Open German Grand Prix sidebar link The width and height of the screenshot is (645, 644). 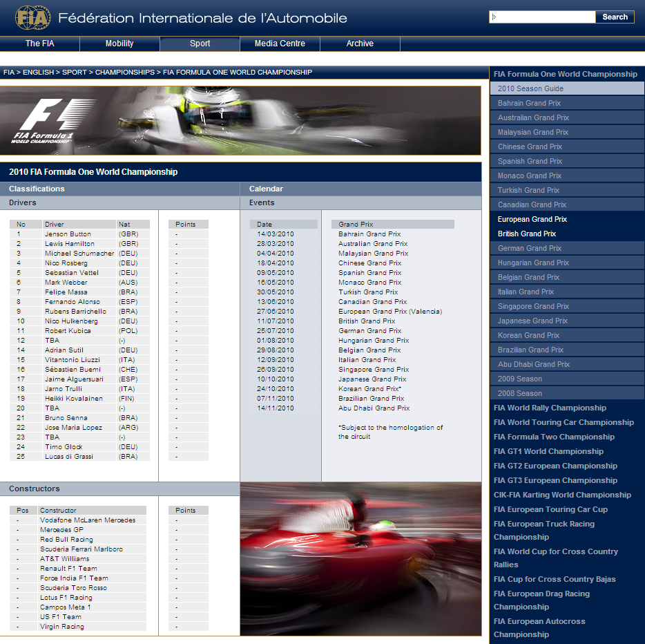[567, 248]
